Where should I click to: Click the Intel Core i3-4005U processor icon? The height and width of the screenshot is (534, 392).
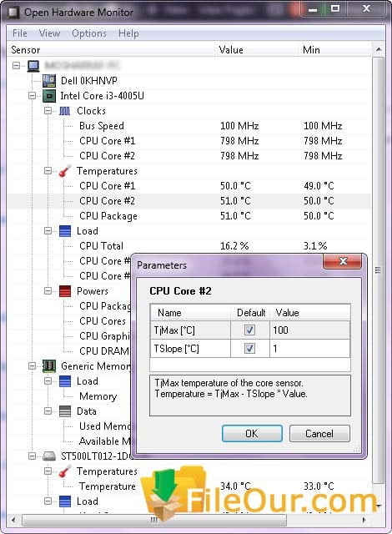pos(49,96)
